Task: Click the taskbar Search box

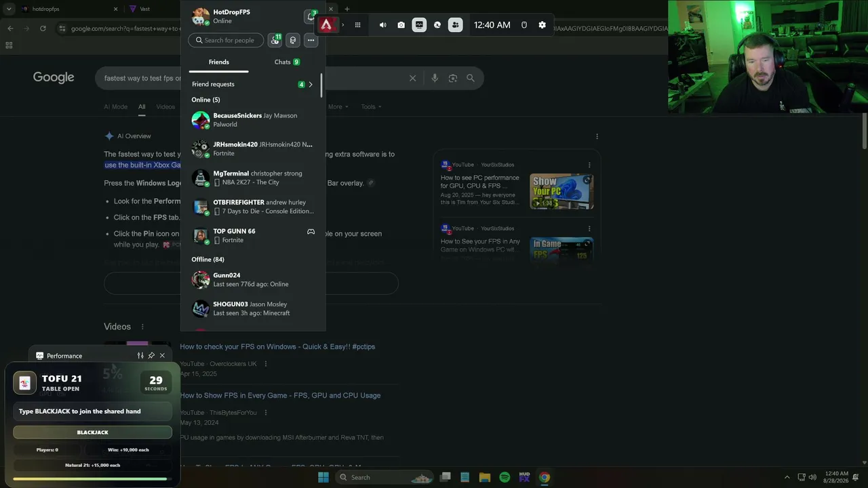Action: [384, 477]
